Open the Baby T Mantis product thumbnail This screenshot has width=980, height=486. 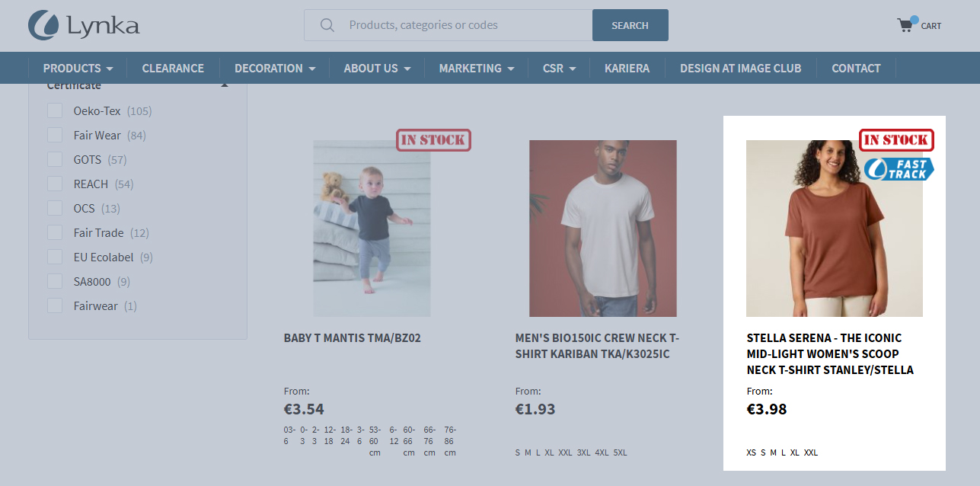(x=372, y=229)
